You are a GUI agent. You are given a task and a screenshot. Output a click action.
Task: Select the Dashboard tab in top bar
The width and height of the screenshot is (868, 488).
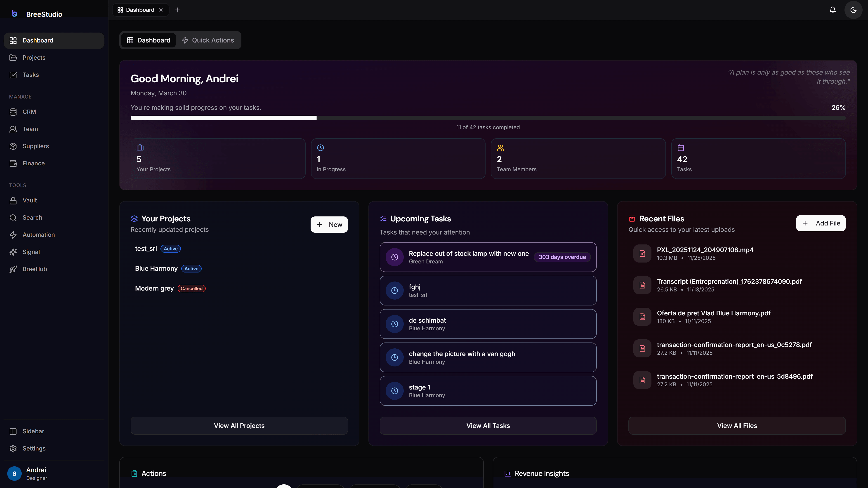pos(141,10)
